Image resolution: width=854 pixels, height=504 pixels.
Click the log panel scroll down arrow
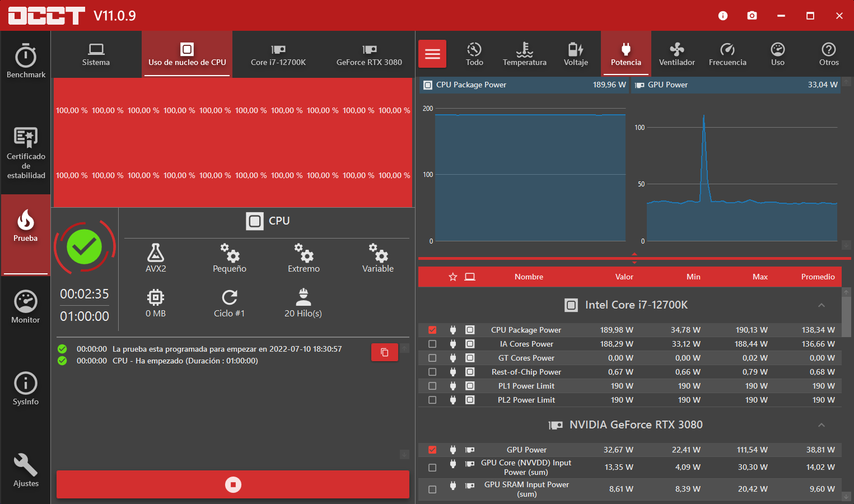(404, 454)
